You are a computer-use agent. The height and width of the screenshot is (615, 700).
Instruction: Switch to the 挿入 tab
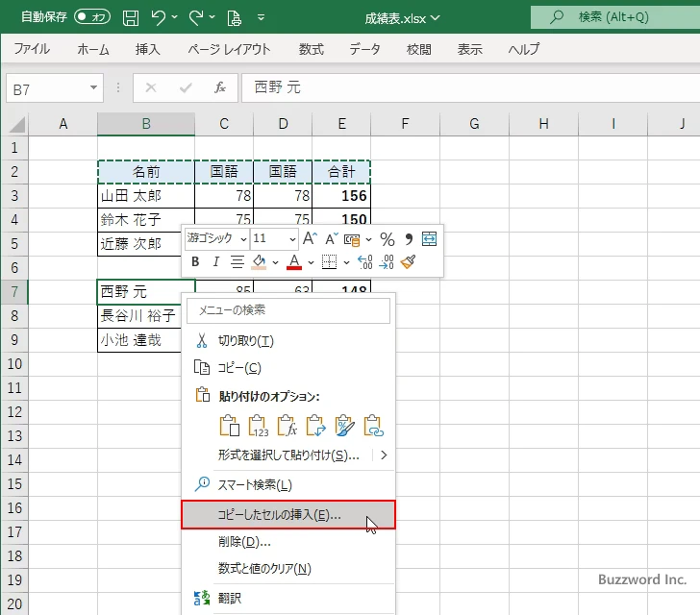tap(148, 49)
